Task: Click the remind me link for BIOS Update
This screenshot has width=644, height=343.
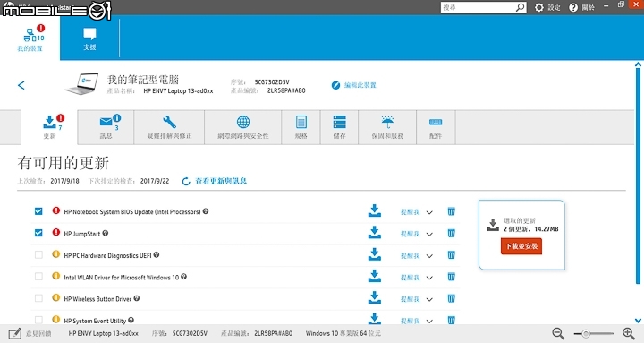Action: (x=411, y=212)
